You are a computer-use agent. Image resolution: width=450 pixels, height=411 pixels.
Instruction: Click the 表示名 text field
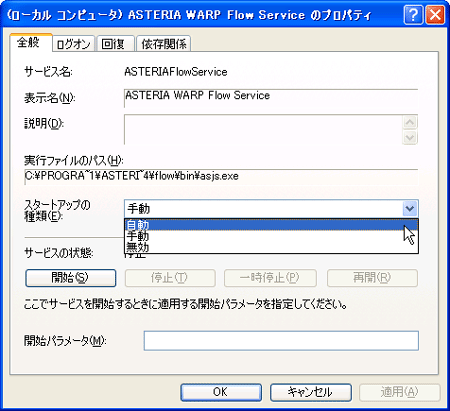tap(271, 98)
